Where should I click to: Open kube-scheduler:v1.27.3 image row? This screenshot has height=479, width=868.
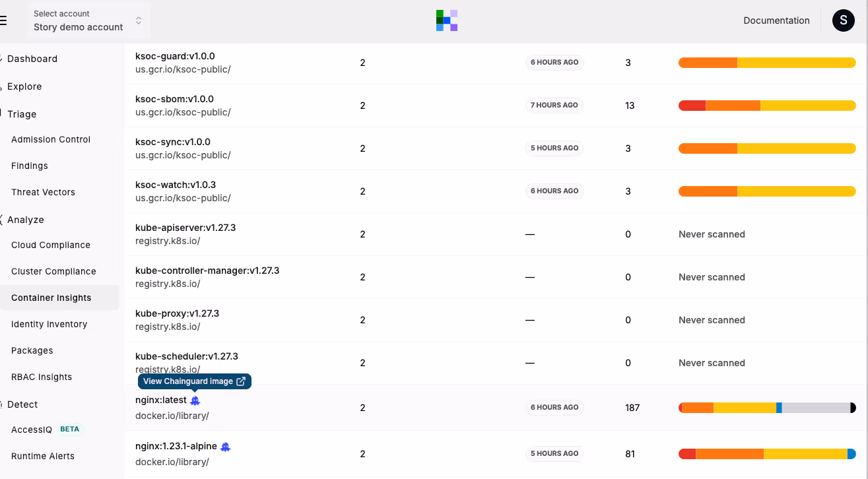pyautogui.click(x=496, y=363)
